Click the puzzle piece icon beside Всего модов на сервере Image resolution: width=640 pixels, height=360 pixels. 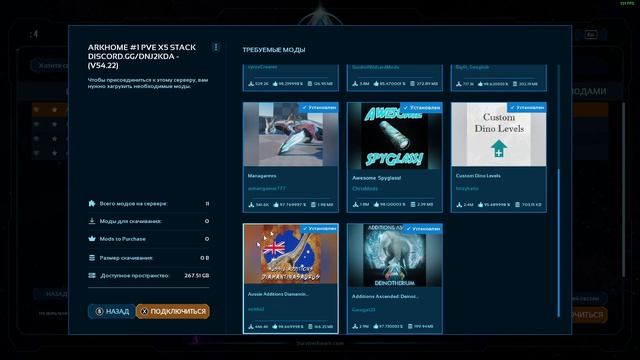pyautogui.click(x=92, y=203)
